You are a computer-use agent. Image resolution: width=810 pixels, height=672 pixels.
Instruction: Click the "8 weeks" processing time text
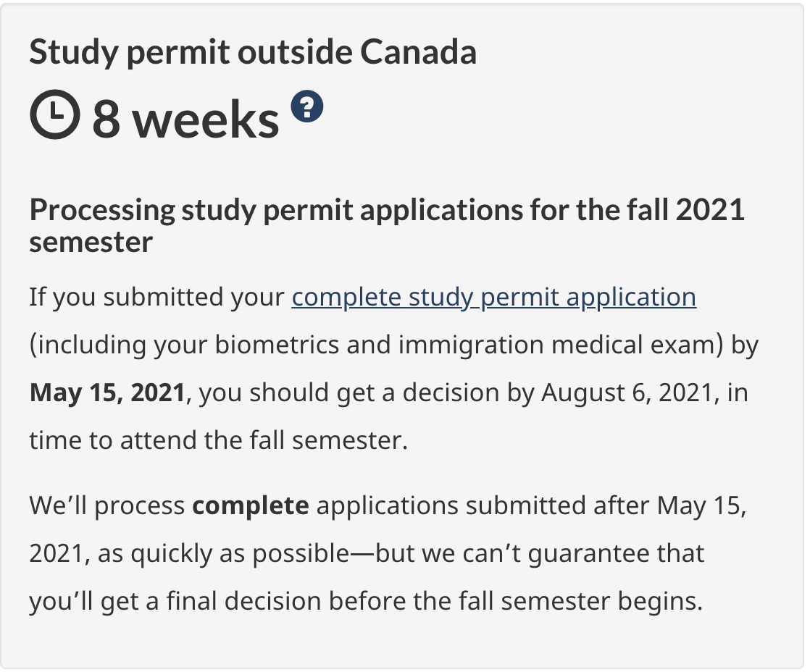click(x=185, y=120)
